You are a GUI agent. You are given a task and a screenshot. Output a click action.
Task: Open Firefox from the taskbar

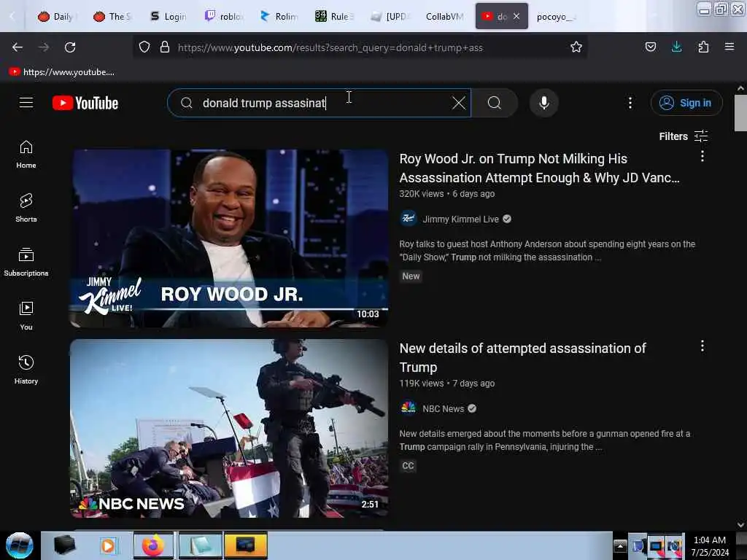[153, 545]
